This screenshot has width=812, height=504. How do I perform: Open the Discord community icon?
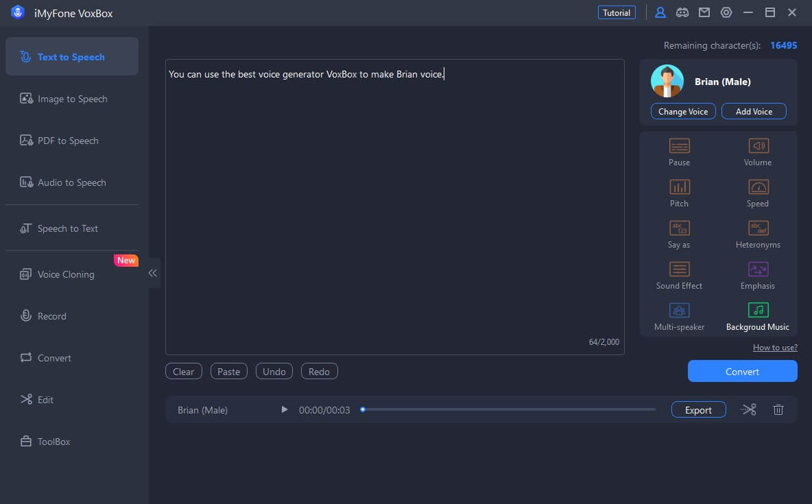coord(682,12)
